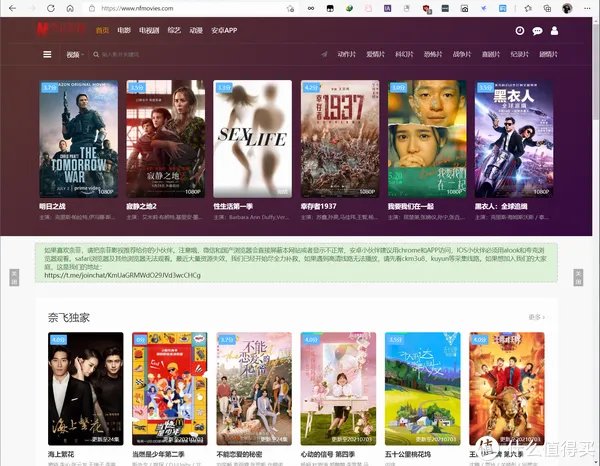Go back to the previous page

click(12, 8)
